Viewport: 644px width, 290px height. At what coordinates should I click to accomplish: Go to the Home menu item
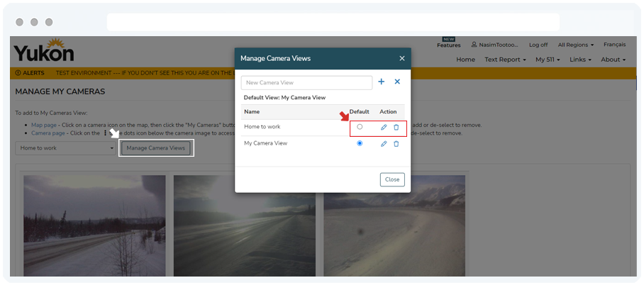465,60
